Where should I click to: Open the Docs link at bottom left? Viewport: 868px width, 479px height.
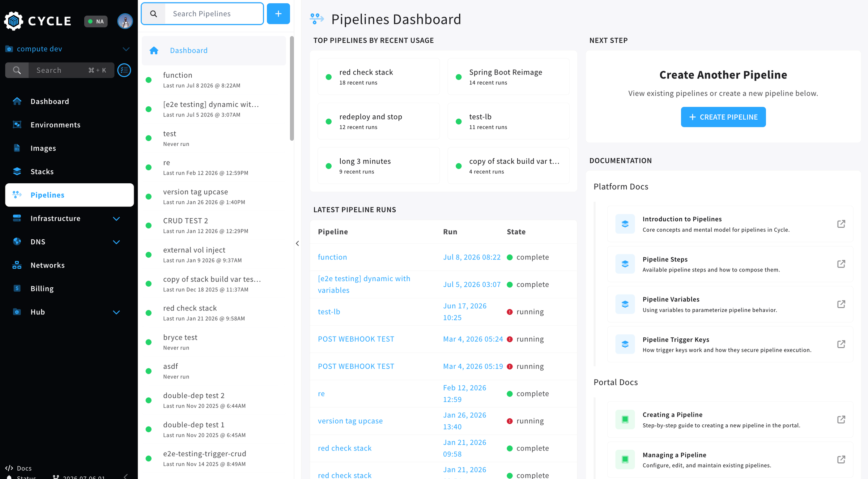click(19, 468)
